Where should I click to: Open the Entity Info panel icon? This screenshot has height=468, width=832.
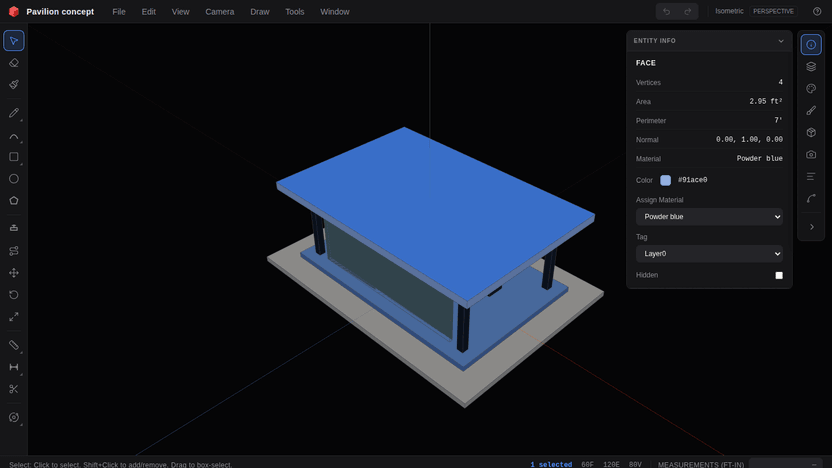tap(811, 45)
